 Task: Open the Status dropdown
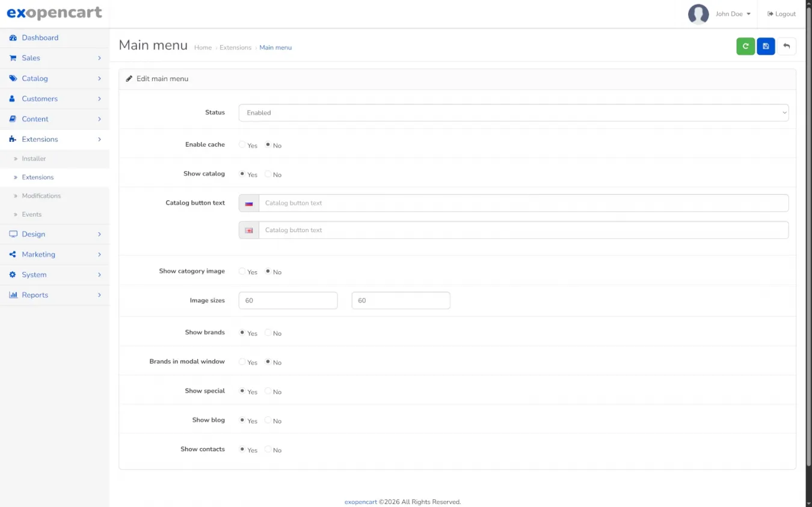pos(513,112)
